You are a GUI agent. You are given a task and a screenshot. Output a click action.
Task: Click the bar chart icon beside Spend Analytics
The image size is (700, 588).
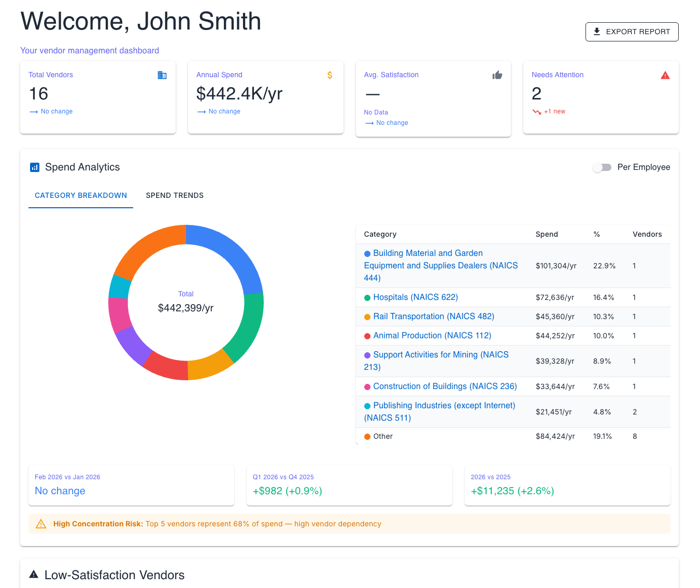[x=34, y=167]
